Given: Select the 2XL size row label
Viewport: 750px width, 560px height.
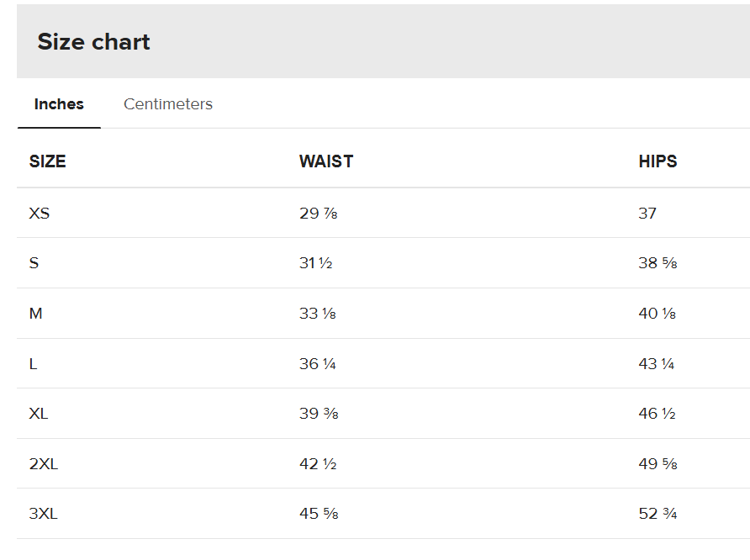Looking at the screenshot, I should tap(44, 464).
